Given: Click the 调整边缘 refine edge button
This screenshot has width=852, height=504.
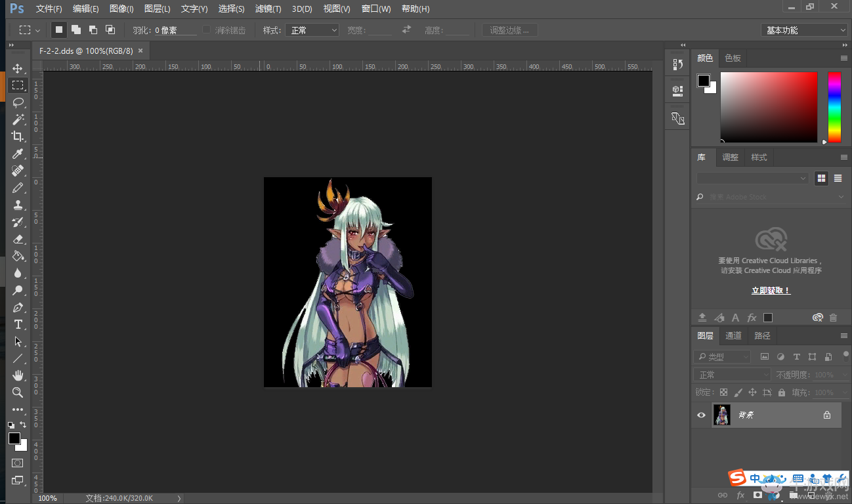Looking at the screenshot, I should click(x=510, y=30).
